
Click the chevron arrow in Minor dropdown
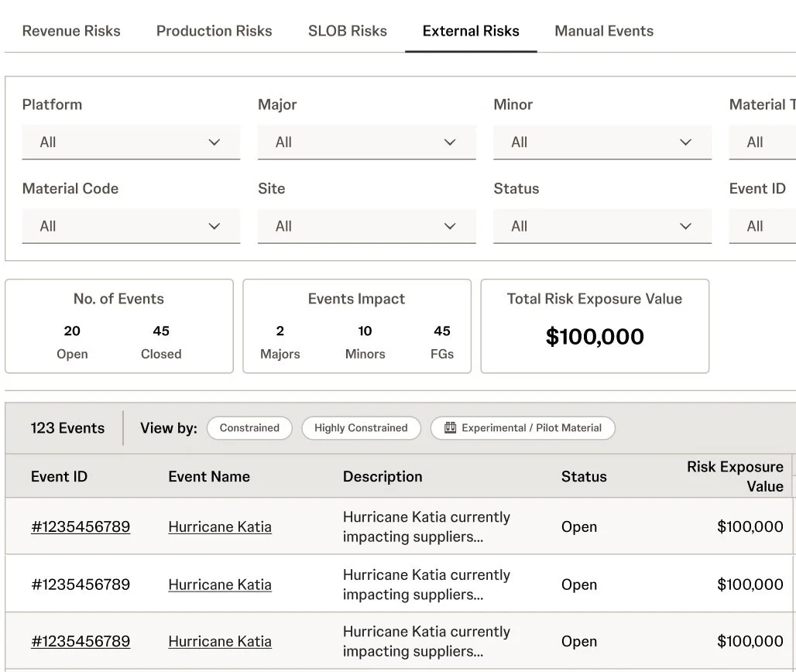[685, 142]
